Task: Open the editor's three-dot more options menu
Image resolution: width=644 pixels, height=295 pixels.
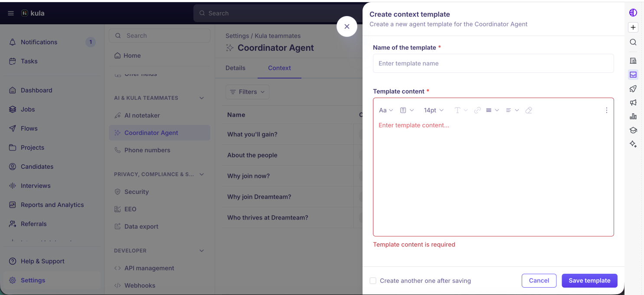Action: 606,110
